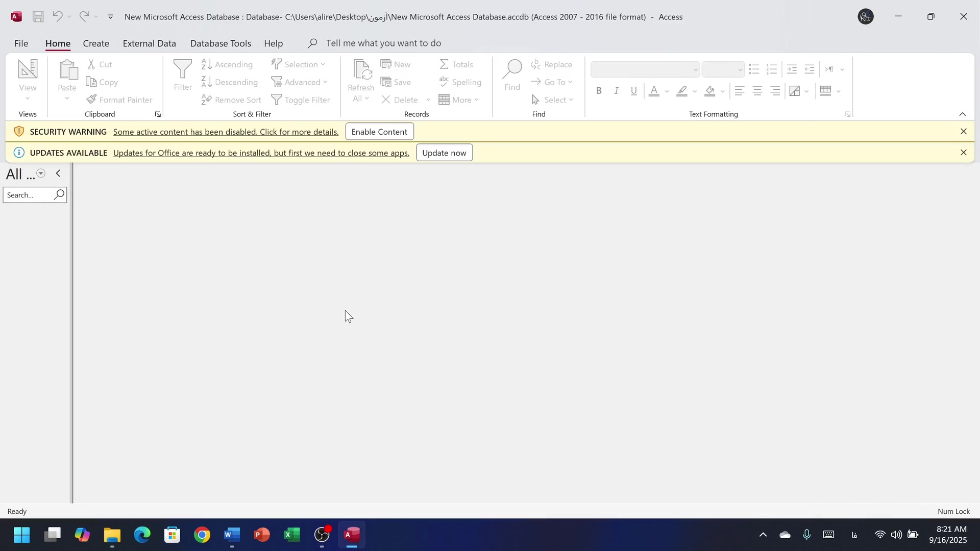Toggle the Toggle Filter button
This screenshot has width=980, height=551.
click(x=301, y=99)
